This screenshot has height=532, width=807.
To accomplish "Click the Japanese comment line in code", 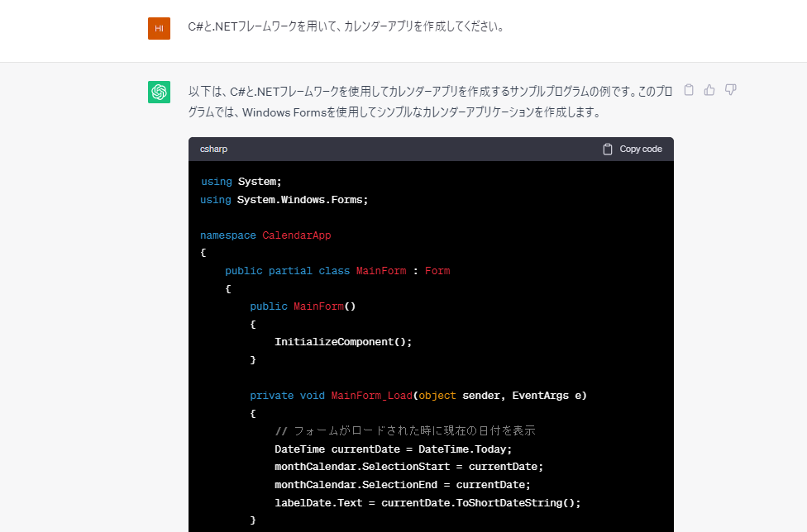I will click(405, 431).
